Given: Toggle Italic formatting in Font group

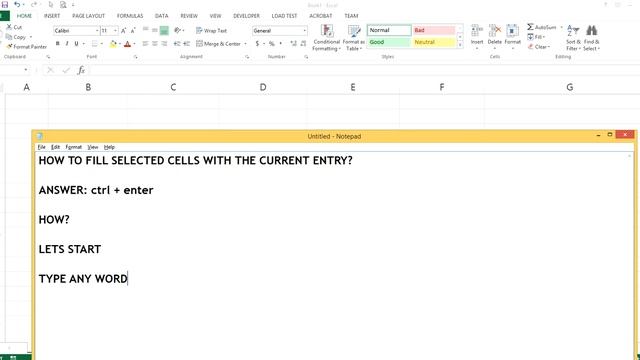Looking at the screenshot, I should pyautogui.click(x=67, y=43).
